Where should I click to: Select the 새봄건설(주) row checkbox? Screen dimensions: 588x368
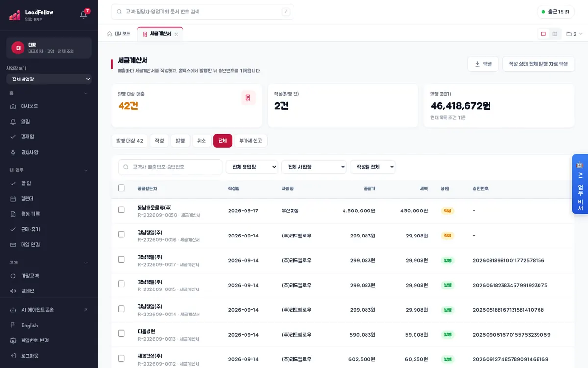[x=121, y=358]
